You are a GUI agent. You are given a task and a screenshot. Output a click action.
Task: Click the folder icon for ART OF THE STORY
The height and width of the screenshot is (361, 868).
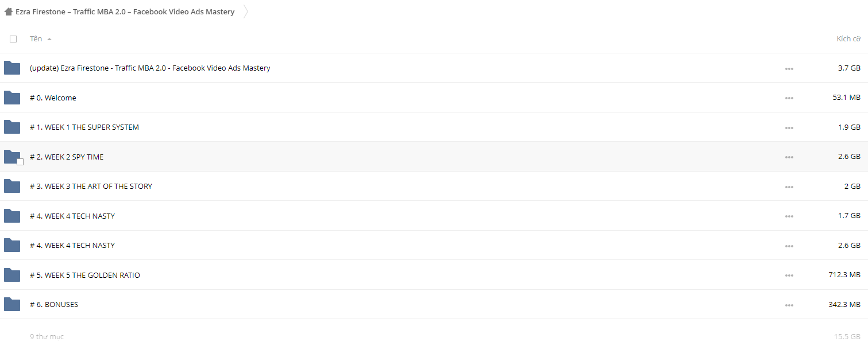(x=12, y=186)
